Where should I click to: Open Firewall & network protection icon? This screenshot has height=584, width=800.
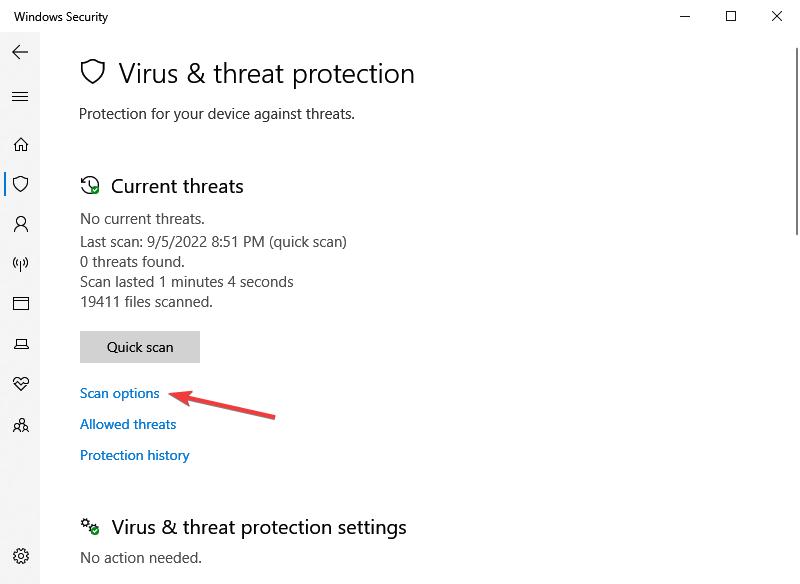pos(20,264)
